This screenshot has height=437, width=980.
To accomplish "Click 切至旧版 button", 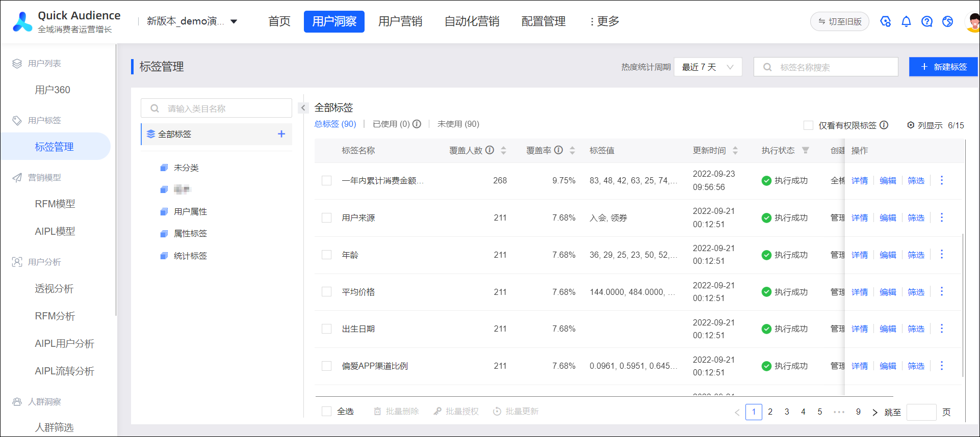I will (840, 21).
